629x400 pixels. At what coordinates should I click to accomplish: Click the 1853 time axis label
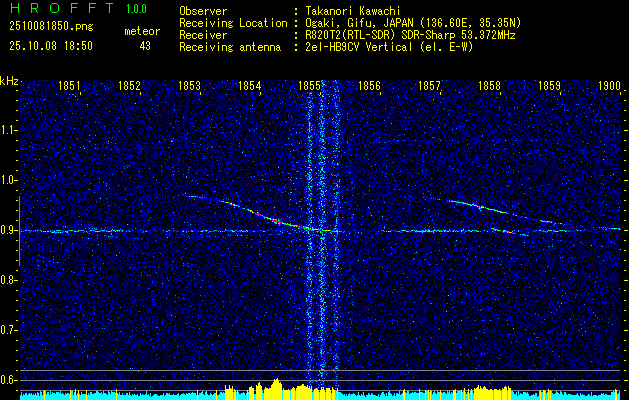coord(189,86)
